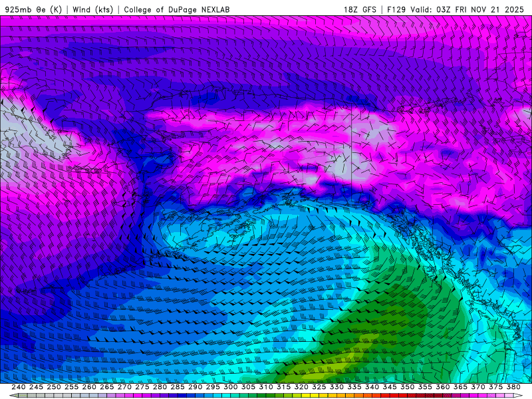Select the 305 value on the color scale
The width and height of the screenshot is (532, 399).
[248, 387]
